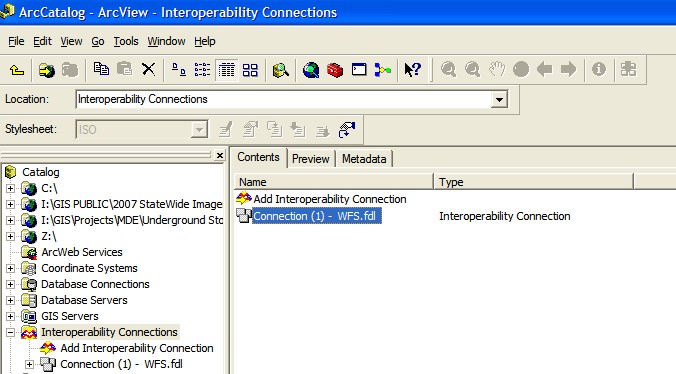Click the Connect To Folder icon
This screenshot has height=374, width=676.
point(47,69)
